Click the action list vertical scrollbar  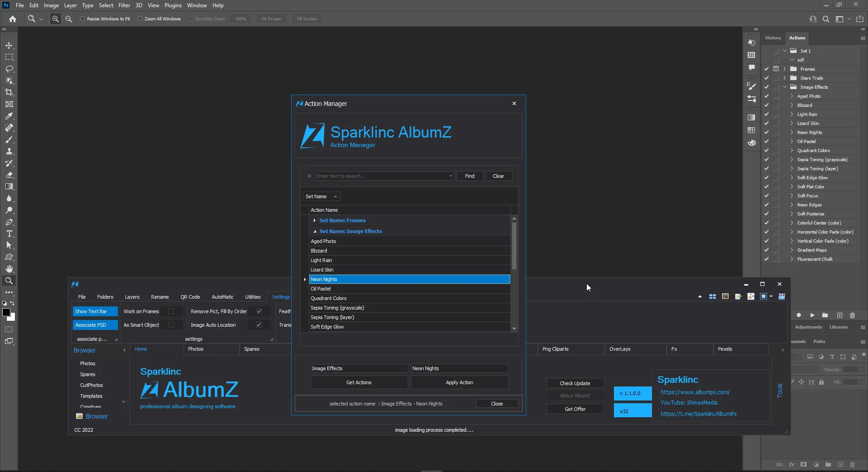coord(514,247)
